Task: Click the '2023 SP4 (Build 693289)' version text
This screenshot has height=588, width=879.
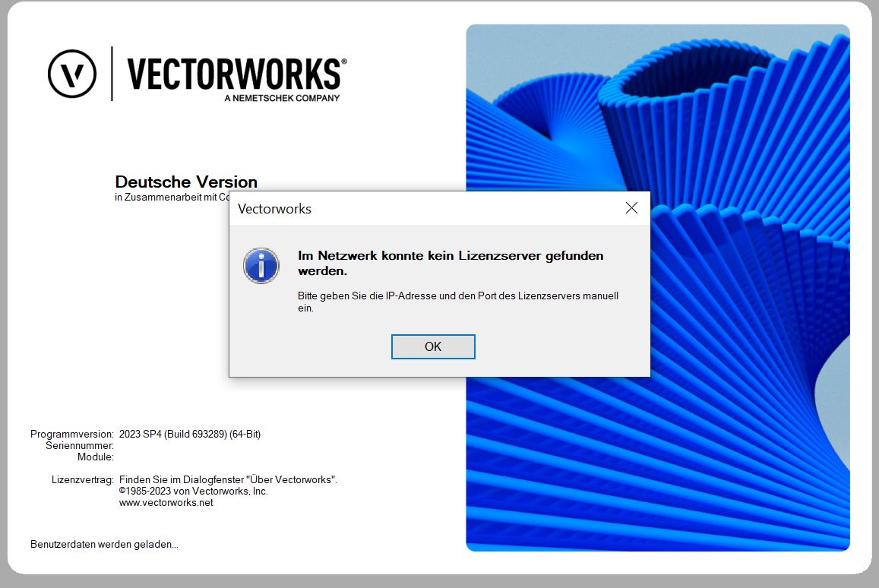Action: [x=189, y=434]
